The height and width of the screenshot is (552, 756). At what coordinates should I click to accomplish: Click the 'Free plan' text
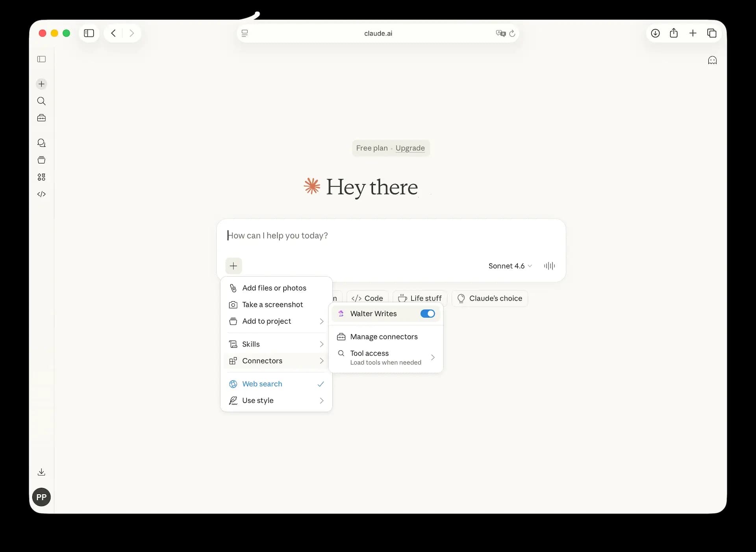[x=372, y=148]
